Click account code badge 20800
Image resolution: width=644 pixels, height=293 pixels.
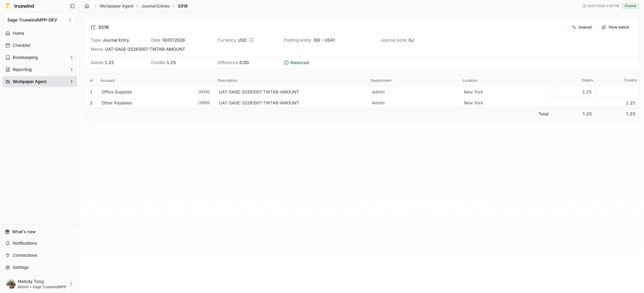(x=204, y=103)
